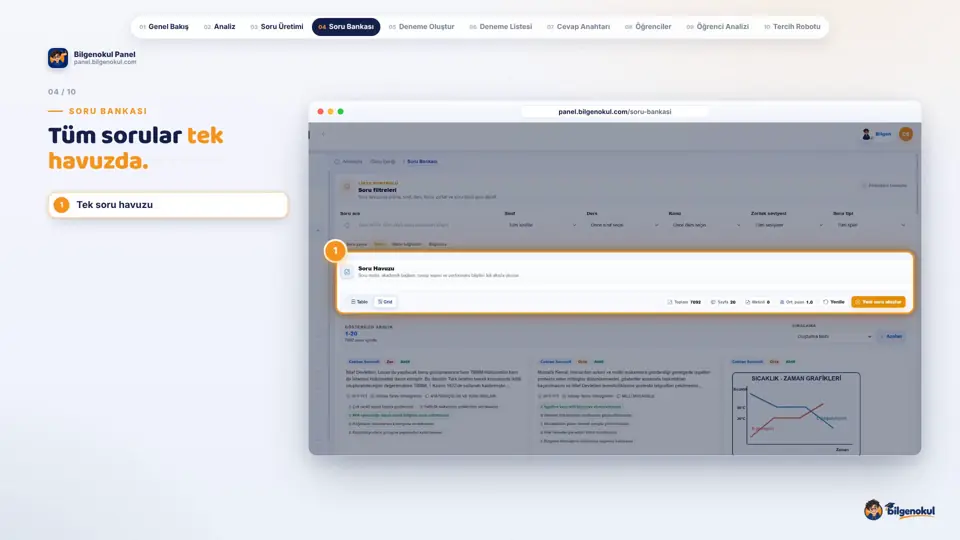This screenshot has height=540, width=960.
Task: Open the Deneme Oluştur tab
Action: point(422,27)
